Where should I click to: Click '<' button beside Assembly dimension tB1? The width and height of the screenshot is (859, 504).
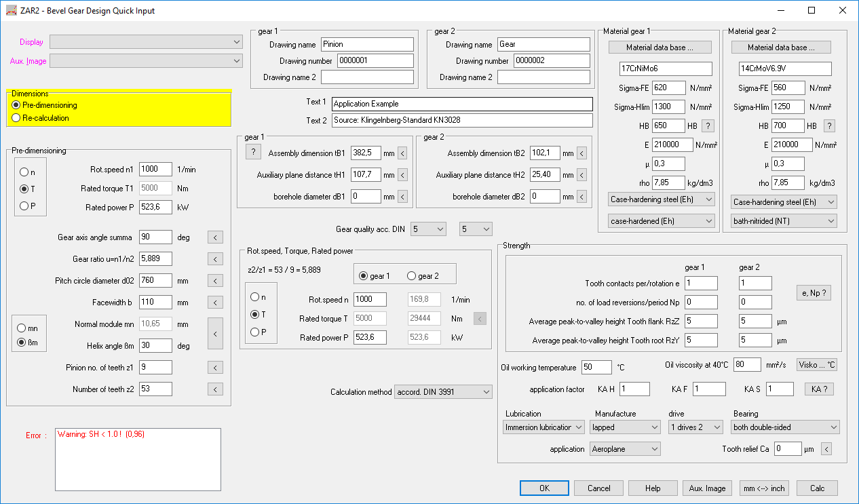[x=402, y=153]
